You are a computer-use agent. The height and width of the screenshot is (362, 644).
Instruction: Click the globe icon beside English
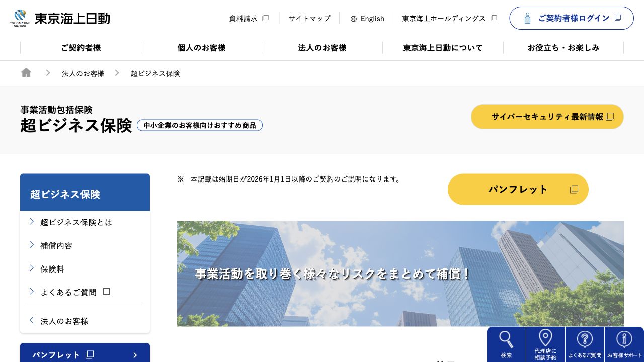(354, 19)
